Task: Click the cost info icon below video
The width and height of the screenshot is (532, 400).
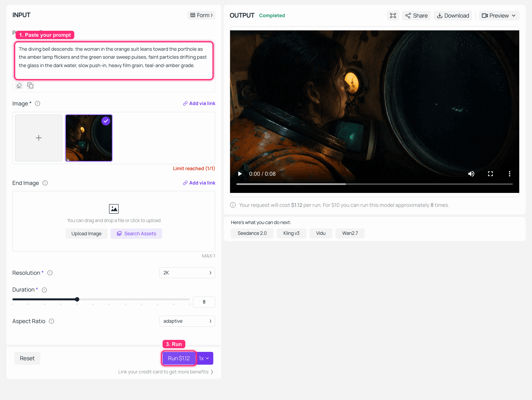Action: tap(233, 205)
